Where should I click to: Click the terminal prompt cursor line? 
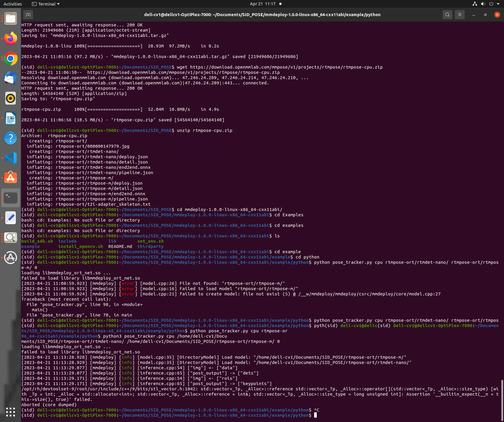click(316, 415)
